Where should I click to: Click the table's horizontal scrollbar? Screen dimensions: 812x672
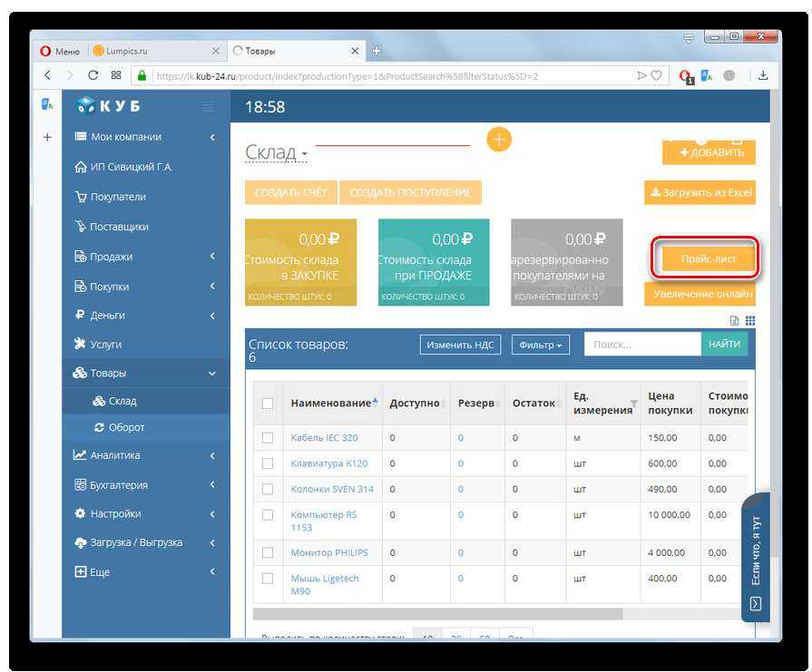tap(435, 614)
